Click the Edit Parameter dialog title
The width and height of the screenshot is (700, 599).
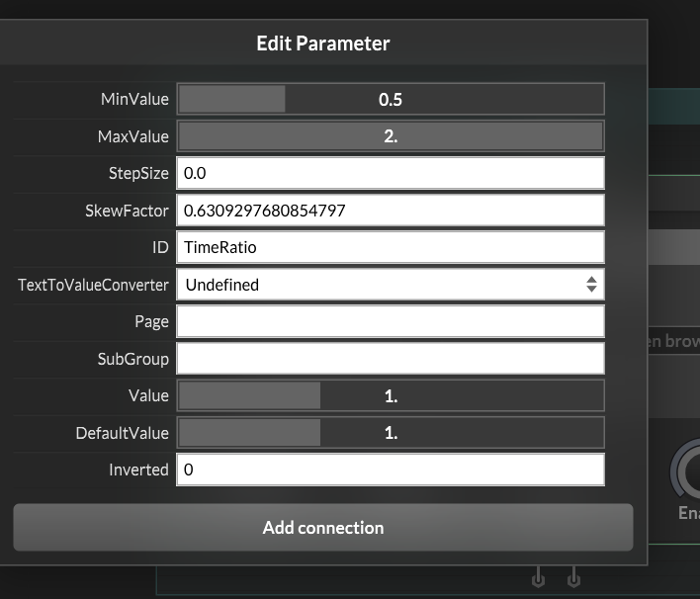pyautogui.click(x=323, y=43)
